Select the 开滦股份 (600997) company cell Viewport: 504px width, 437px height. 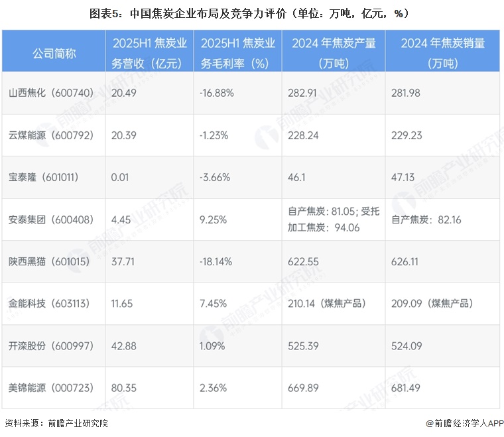pyautogui.click(x=51, y=346)
